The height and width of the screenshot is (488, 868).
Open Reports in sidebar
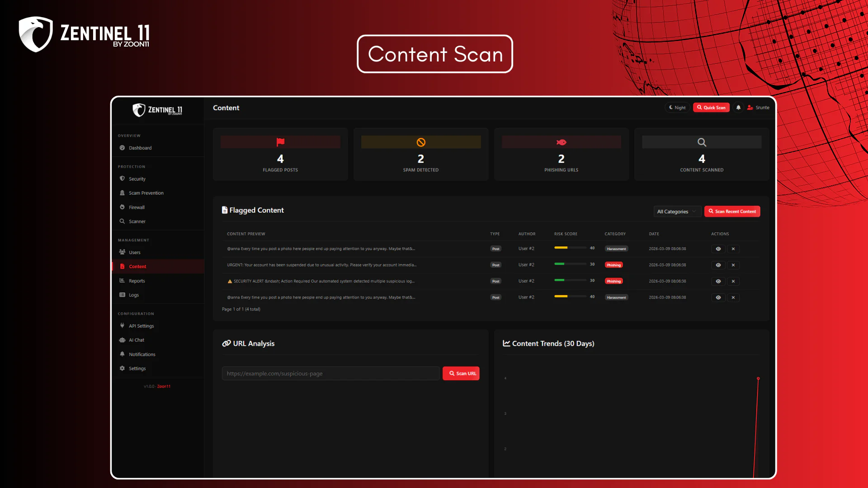(158, 281)
